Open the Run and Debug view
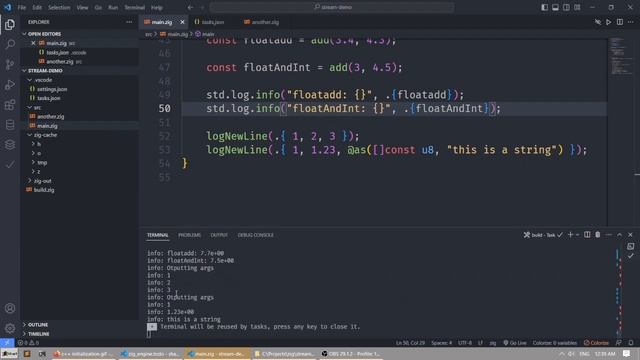The width and height of the screenshot is (640, 360). [x=10, y=84]
